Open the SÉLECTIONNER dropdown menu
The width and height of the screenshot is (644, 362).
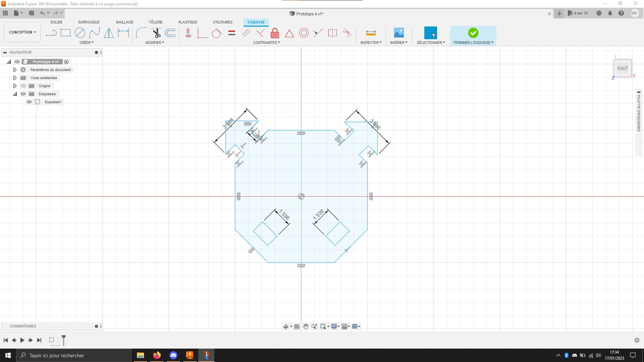pyautogui.click(x=431, y=43)
